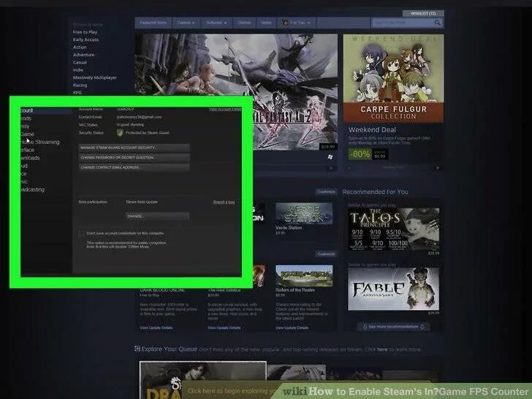This screenshot has height=399, width=532.
Task: Open the Demos tab
Action: [x=244, y=23]
